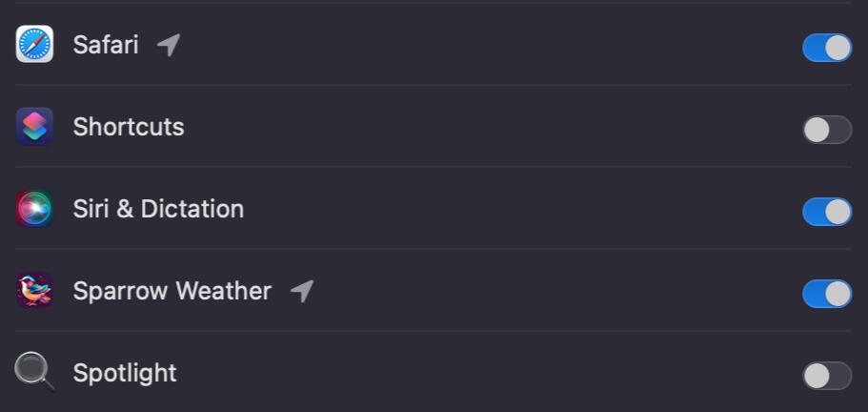Click the location arrow beside Sparrow Weather
Image resolution: width=868 pixels, height=412 pixels.
302,291
